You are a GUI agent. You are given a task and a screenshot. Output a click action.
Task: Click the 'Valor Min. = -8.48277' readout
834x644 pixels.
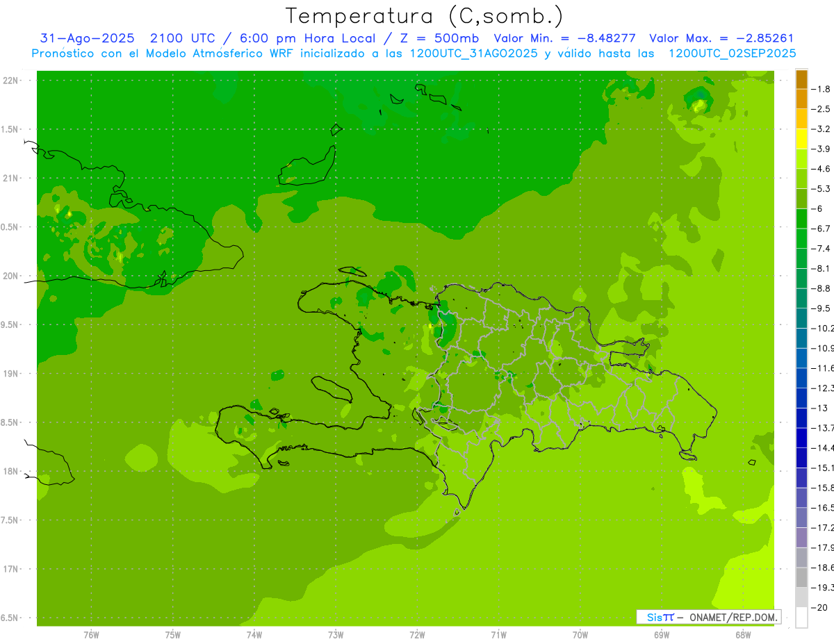click(565, 38)
